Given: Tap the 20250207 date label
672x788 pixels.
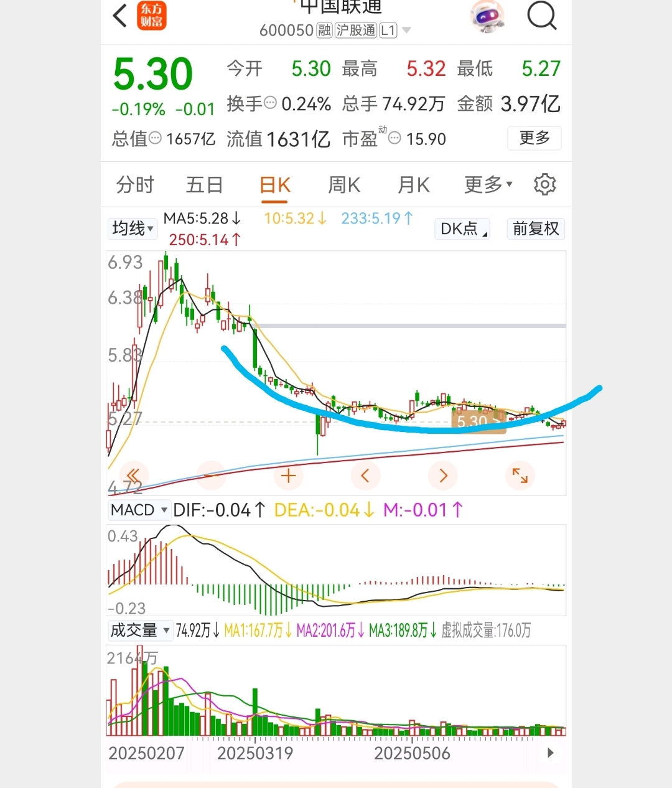Looking at the screenshot, I should point(146,753).
